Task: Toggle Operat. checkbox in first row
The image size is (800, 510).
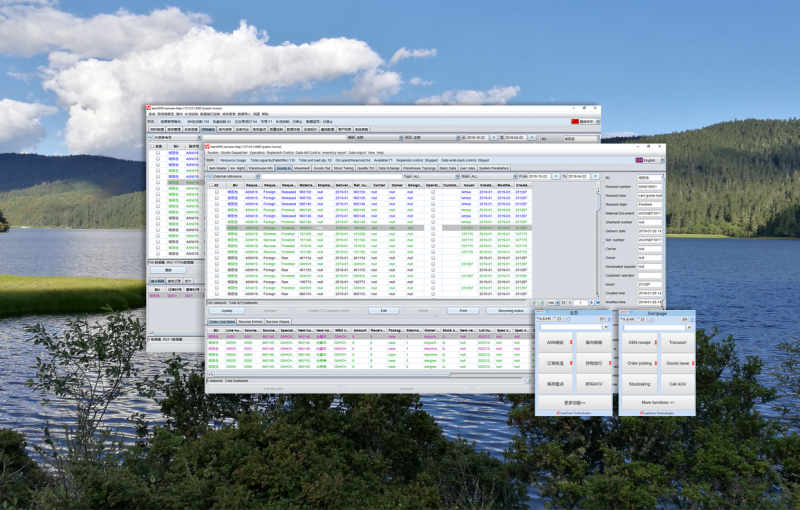Action: tap(433, 192)
